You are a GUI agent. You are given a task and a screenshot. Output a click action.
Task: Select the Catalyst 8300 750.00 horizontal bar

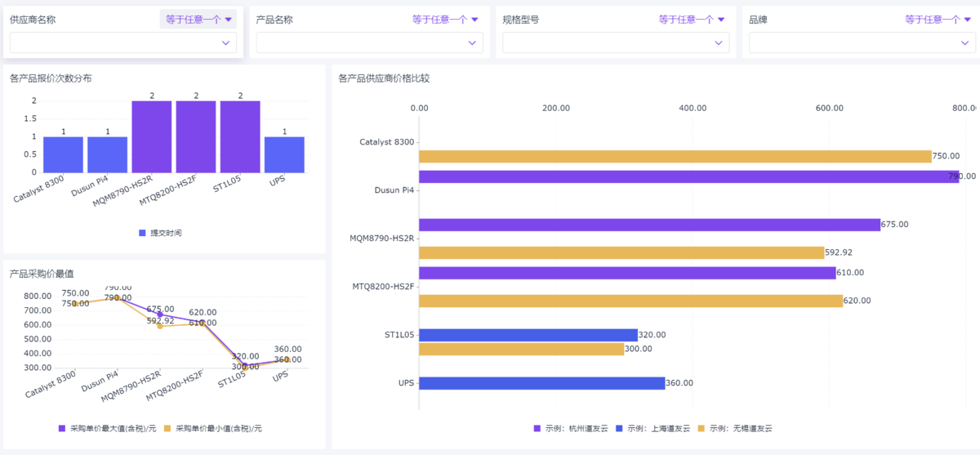(675, 156)
